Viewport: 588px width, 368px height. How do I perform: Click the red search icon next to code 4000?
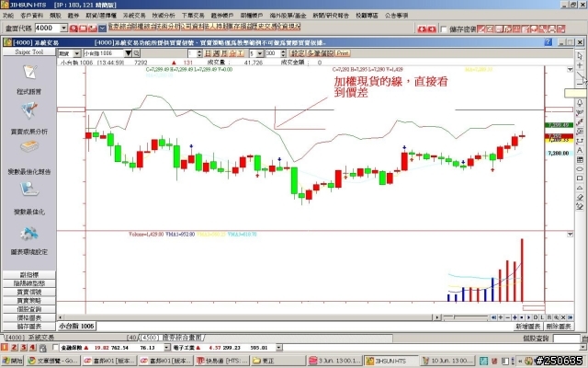(x=73, y=29)
